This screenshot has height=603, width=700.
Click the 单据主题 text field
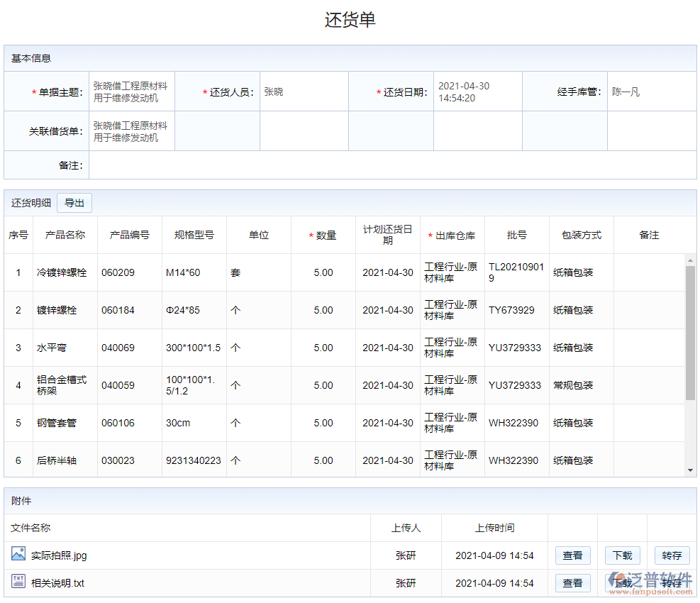point(130,91)
